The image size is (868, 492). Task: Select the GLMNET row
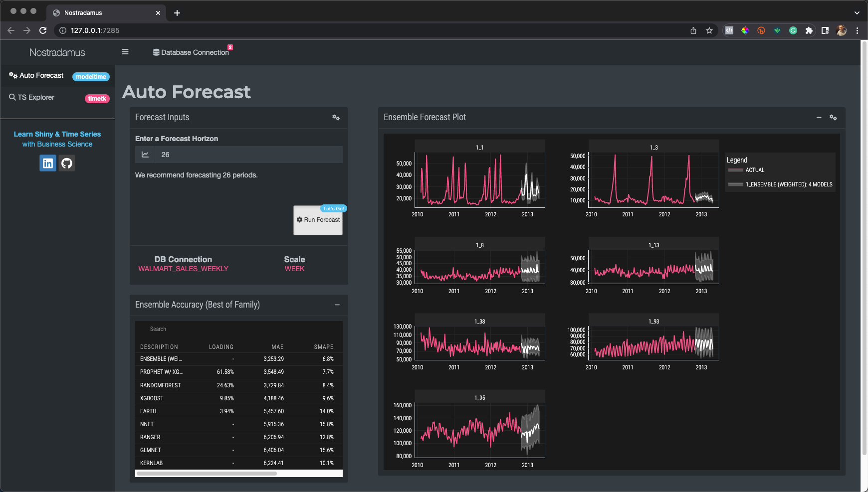[239, 450]
